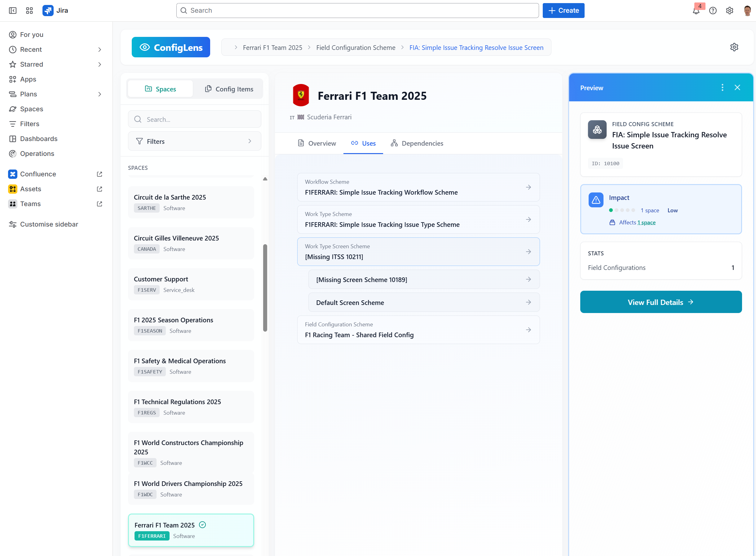This screenshot has width=756, height=556.
Task: Open Confluence external link icon
Action: (99, 174)
